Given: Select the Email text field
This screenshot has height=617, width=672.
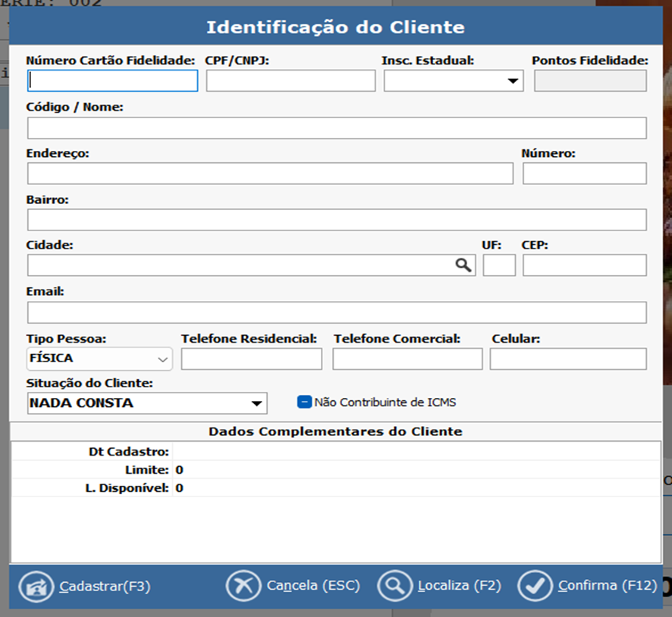Looking at the screenshot, I should tap(337, 312).
